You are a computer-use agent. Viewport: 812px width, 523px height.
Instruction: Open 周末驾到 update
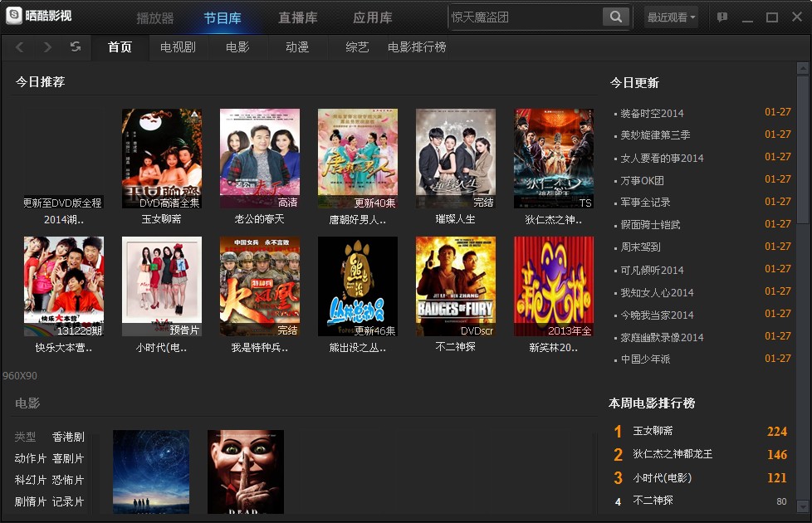point(640,247)
